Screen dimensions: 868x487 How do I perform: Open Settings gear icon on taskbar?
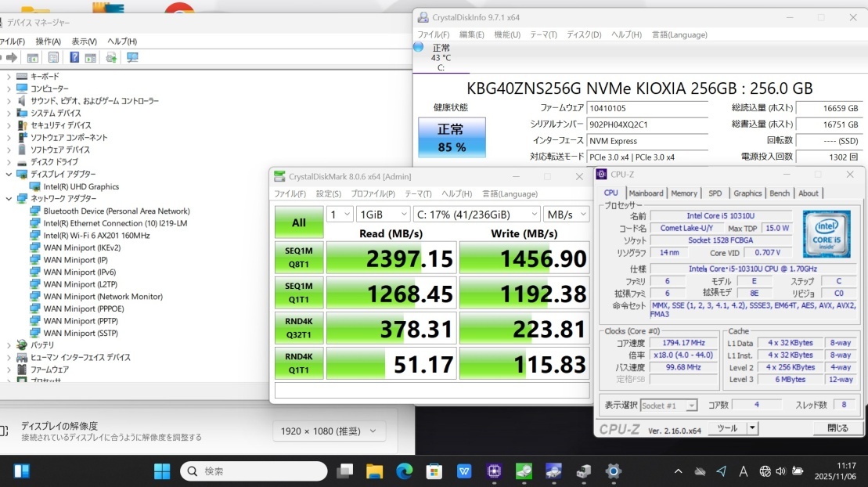tap(614, 471)
